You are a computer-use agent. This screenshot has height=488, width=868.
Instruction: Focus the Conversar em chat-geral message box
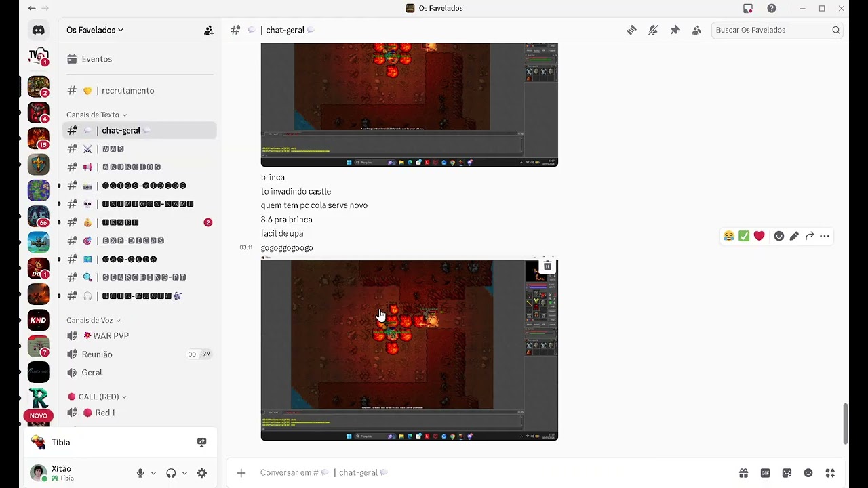click(495, 473)
